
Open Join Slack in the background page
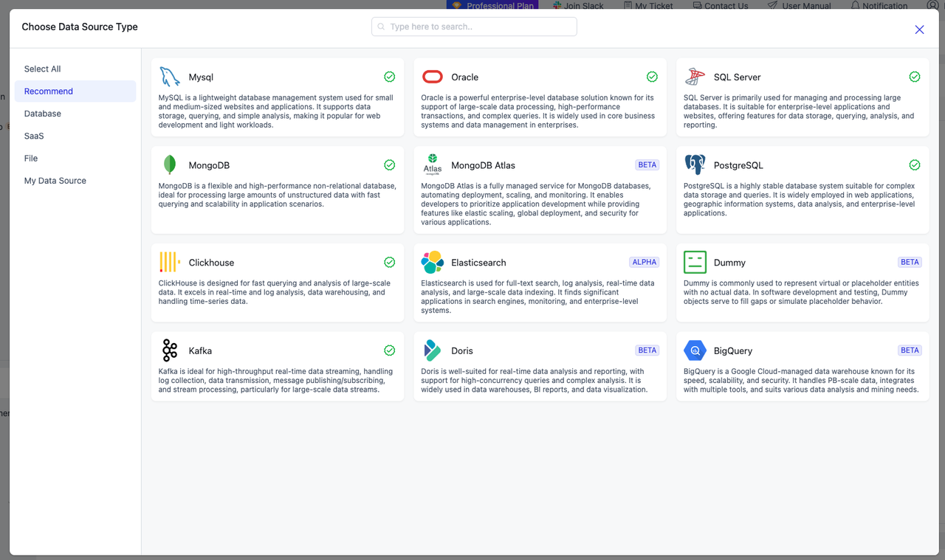pyautogui.click(x=577, y=6)
